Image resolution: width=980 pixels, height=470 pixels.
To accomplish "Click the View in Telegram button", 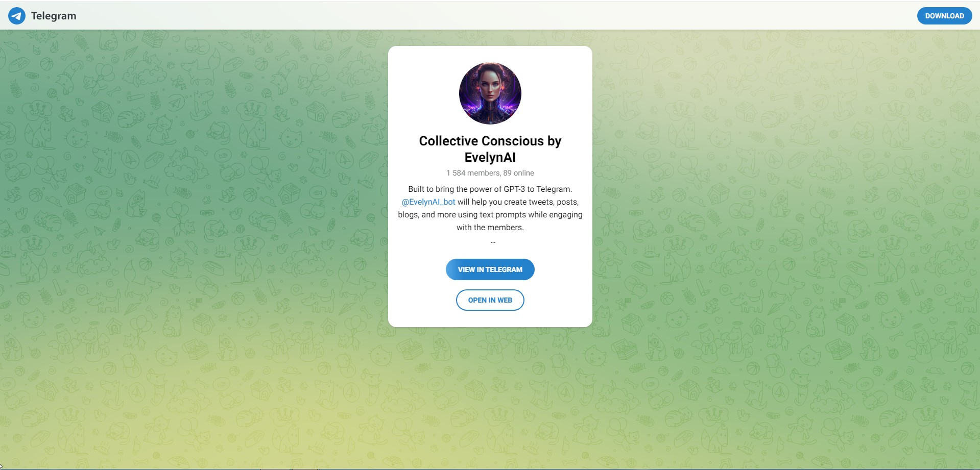I will coord(490,269).
